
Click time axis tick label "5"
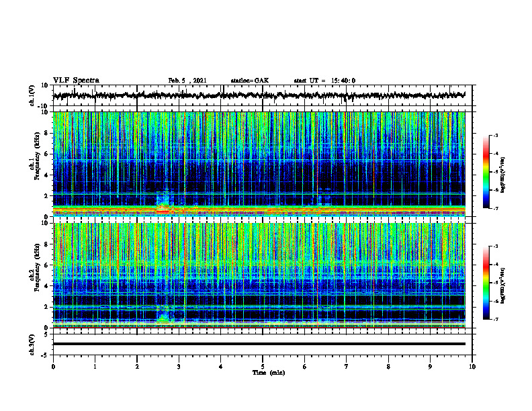point(263,367)
